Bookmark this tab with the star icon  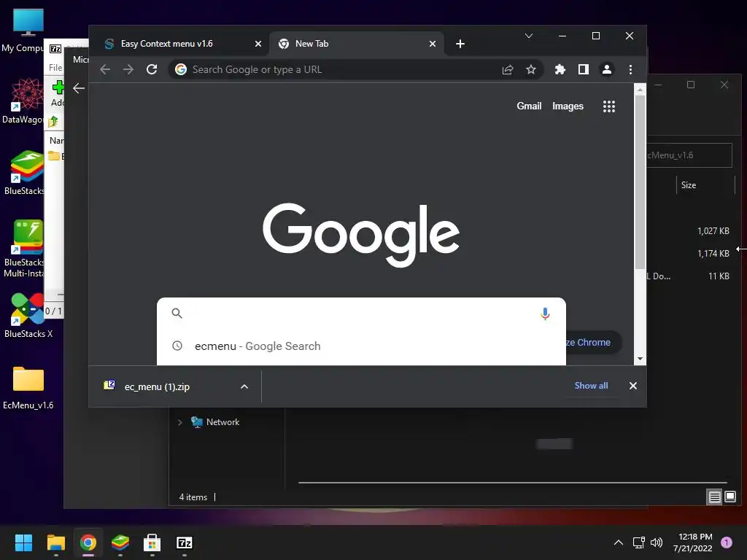click(x=531, y=69)
